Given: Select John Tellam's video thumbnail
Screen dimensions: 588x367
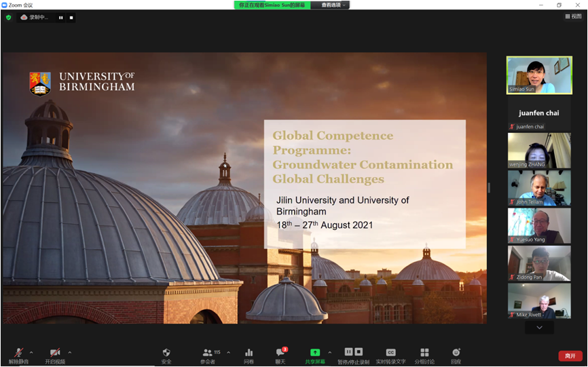Looking at the screenshot, I should [539, 188].
